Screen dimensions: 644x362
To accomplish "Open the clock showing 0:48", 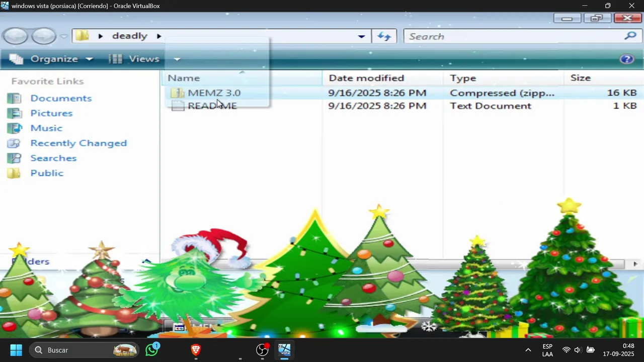I will tap(618, 350).
